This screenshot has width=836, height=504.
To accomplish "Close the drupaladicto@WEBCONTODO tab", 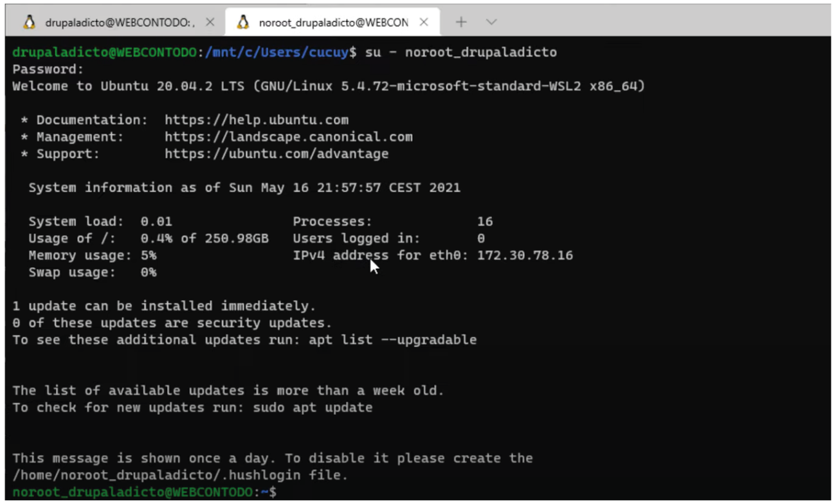I will point(210,22).
